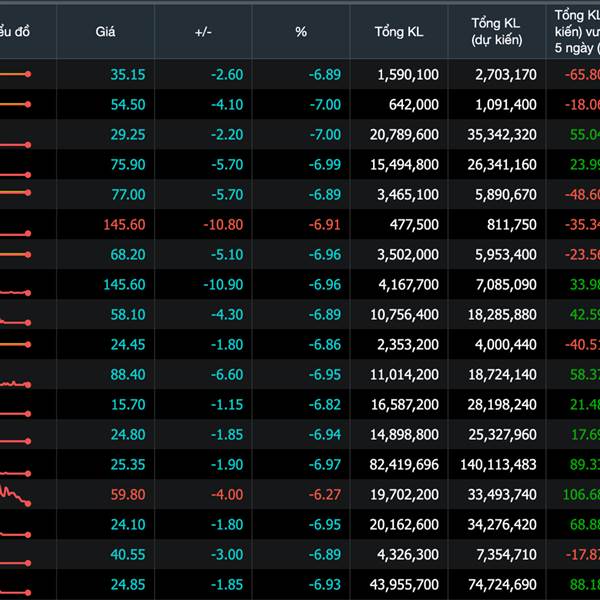Image resolution: width=600 pixels, height=600 pixels.
Task: Sort by the Tổng KL column header
Action: pos(399,32)
